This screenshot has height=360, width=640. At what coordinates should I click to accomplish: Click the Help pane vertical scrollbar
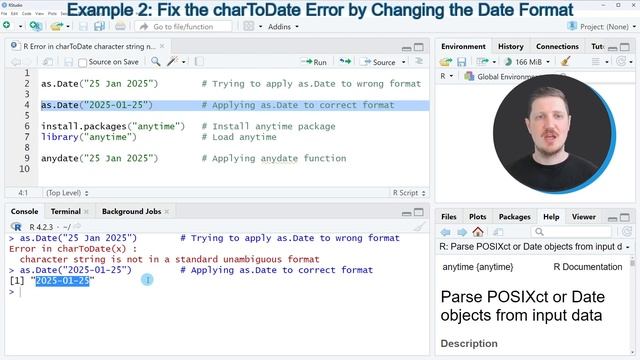click(633, 306)
